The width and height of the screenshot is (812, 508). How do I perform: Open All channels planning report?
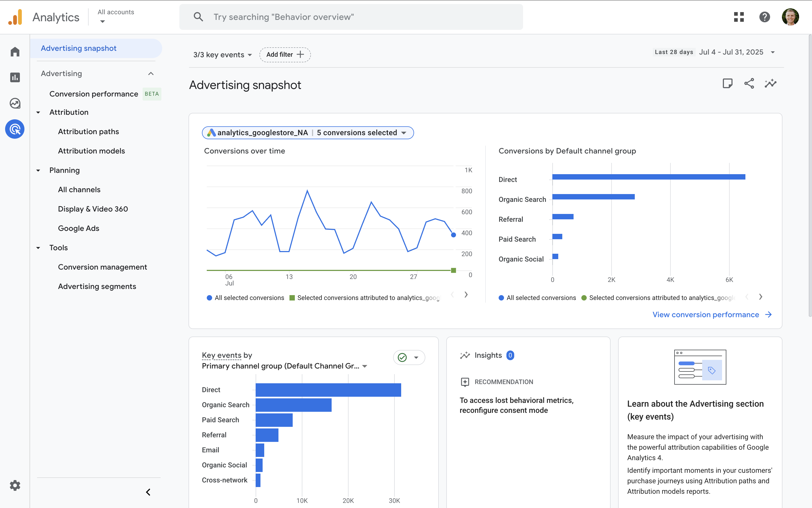tap(79, 189)
